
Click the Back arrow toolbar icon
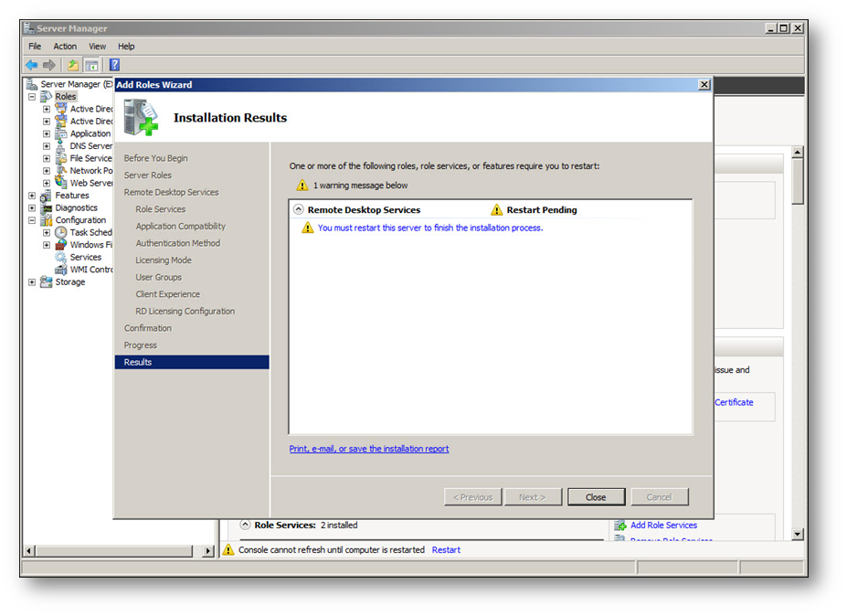tap(32, 65)
